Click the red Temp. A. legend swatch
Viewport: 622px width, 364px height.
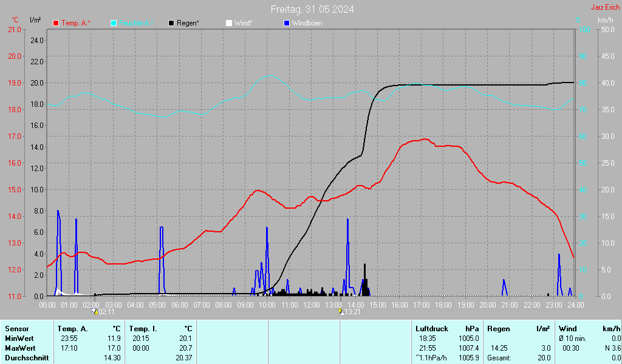point(56,24)
